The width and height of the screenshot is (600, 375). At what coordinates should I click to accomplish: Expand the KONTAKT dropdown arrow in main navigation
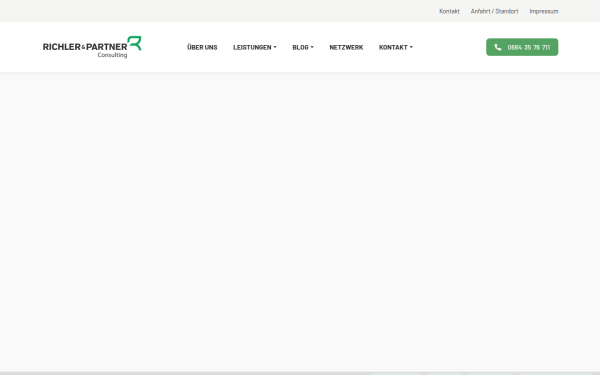click(x=411, y=47)
